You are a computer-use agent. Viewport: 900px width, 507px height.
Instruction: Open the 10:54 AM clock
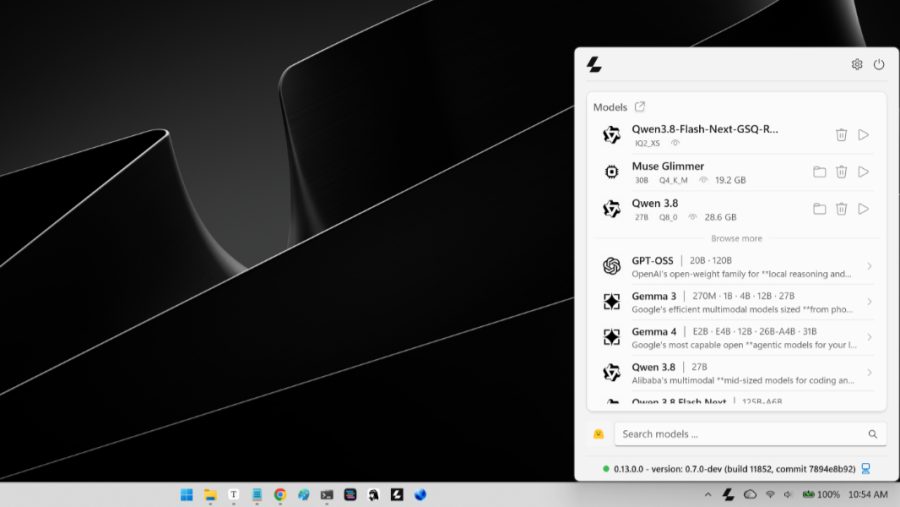point(868,494)
